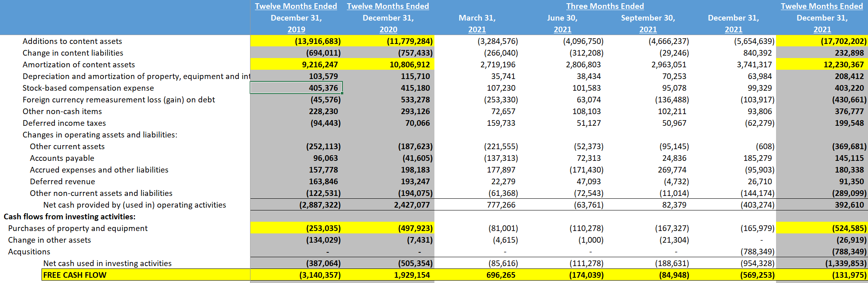The image size is (868, 283).
Task: Click 'Foreign currency remeasurement loss (gain) on debt' label
Action: pyautogui.click(x=119, y=100)
